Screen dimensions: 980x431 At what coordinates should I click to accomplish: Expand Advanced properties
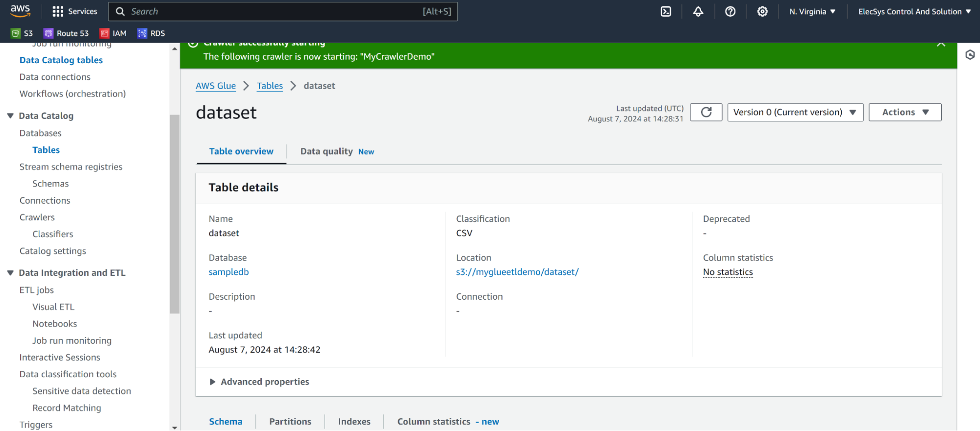[x=259, y=382]
